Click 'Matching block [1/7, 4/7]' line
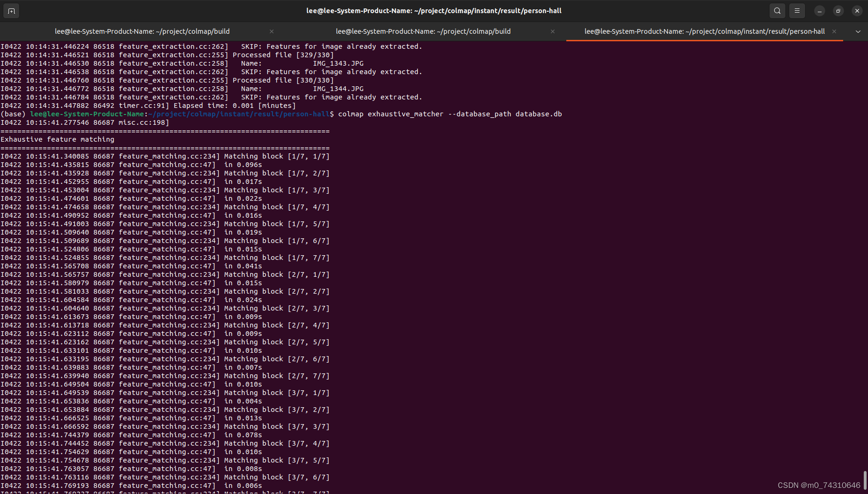The height and width of the screenshot is (494, 868). pos(165,207)
